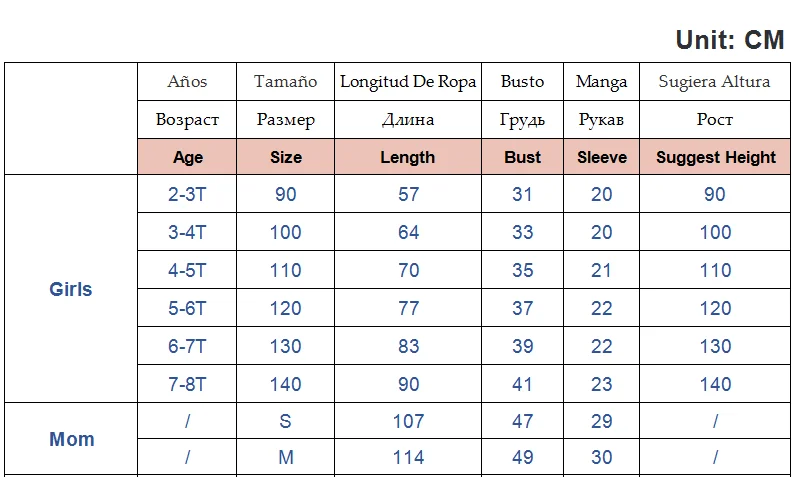Select the length value 77

(408, 308)
